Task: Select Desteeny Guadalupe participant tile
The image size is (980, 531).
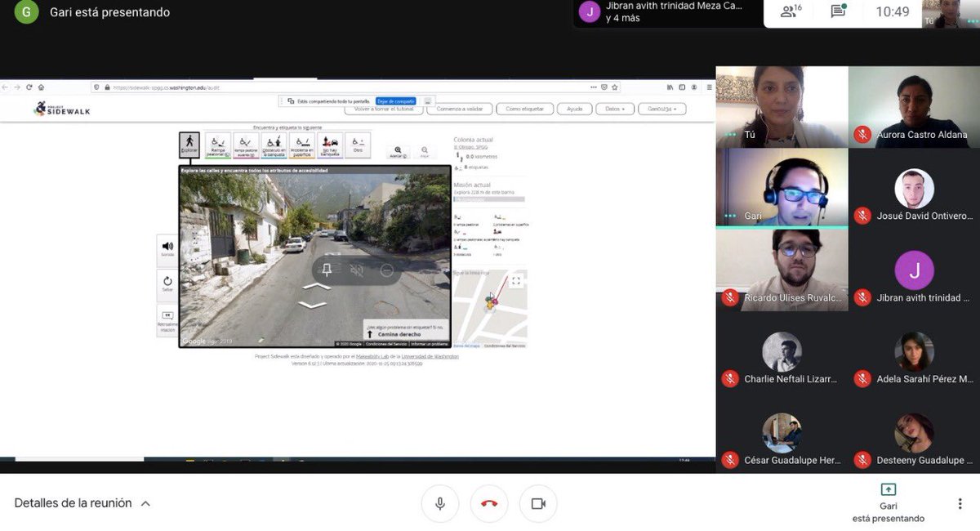Action: (x=914, y=433)
